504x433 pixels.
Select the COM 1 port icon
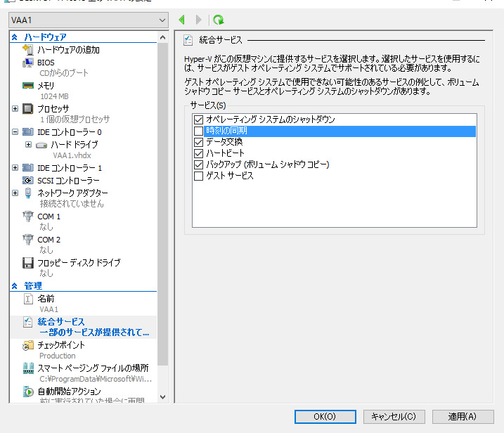tap(28, 216)
